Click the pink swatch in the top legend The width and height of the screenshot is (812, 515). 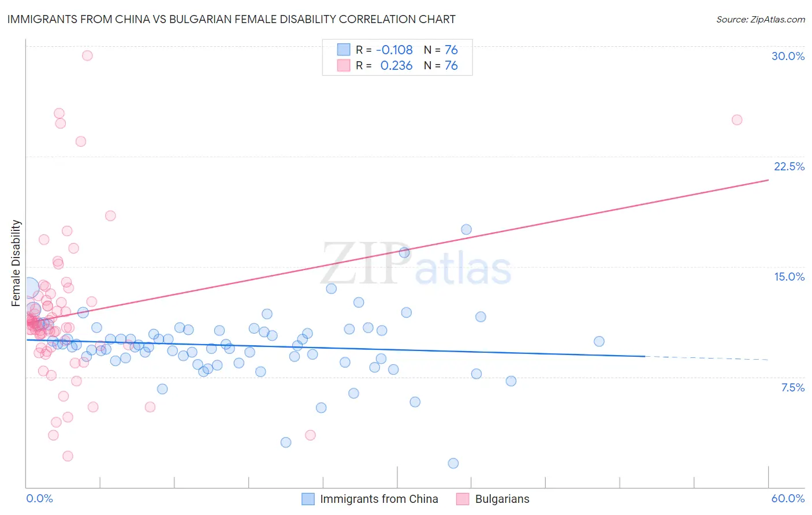[x=344, y=65]
